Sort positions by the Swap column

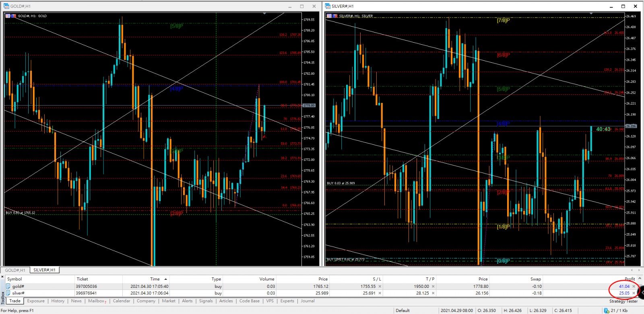[x=536, y=279]
